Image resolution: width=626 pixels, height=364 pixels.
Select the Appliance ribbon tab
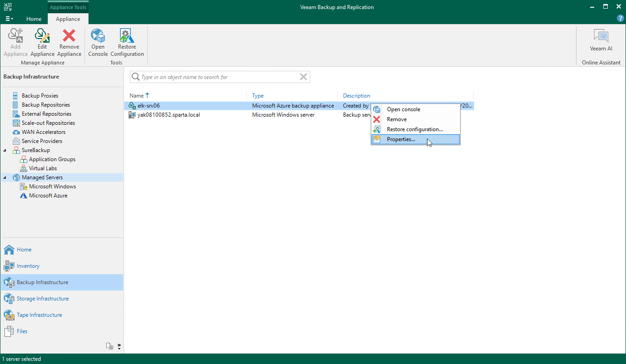click(x=68, y=19)
